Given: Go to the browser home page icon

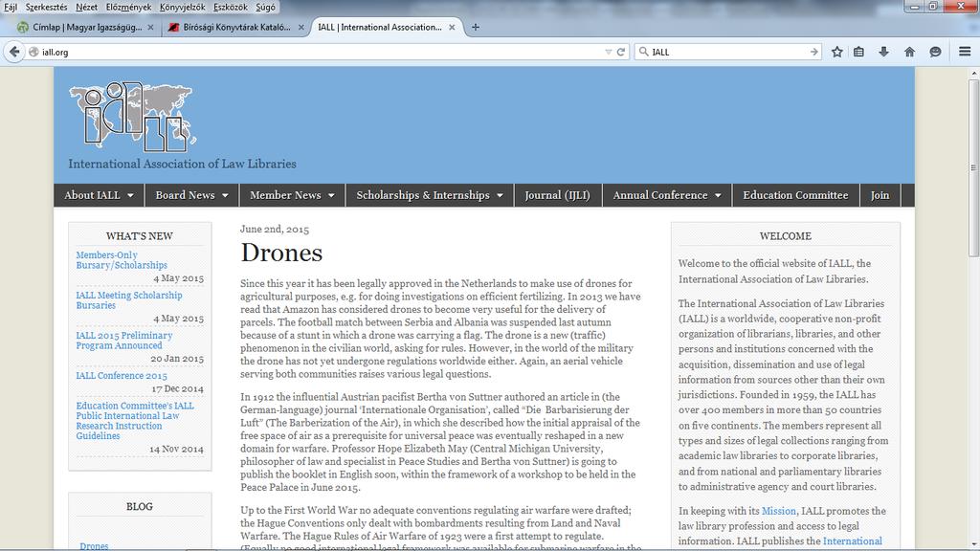Looking at the screenshot, I should tap(909, 52).
